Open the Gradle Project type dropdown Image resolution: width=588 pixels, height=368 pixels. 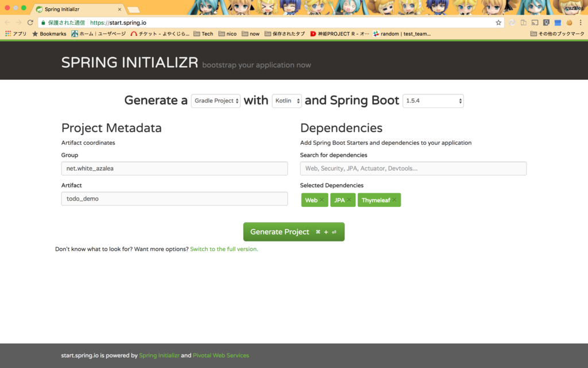[216, 101]
